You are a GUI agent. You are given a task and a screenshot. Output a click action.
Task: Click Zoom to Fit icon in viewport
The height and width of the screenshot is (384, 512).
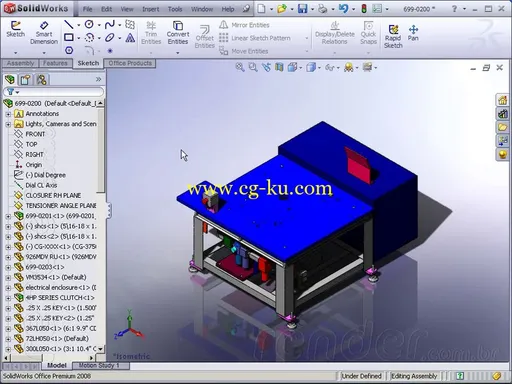(x=240, y=67)
